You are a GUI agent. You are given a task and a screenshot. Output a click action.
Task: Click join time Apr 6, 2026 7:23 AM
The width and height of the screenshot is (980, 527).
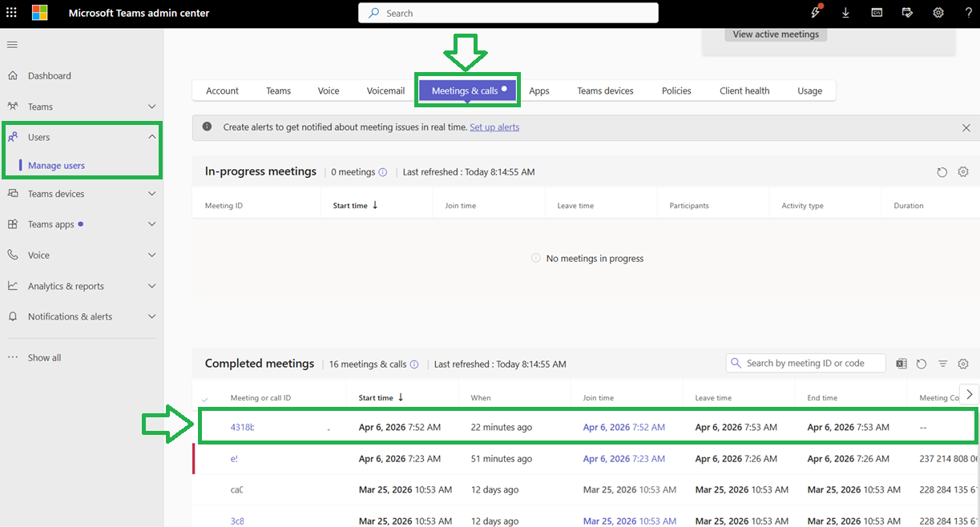click(624, 459)
